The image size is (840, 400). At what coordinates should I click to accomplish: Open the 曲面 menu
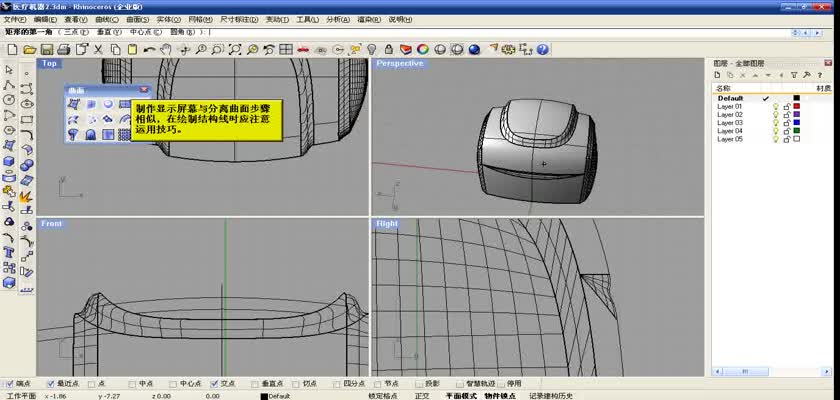pos(136,19)
